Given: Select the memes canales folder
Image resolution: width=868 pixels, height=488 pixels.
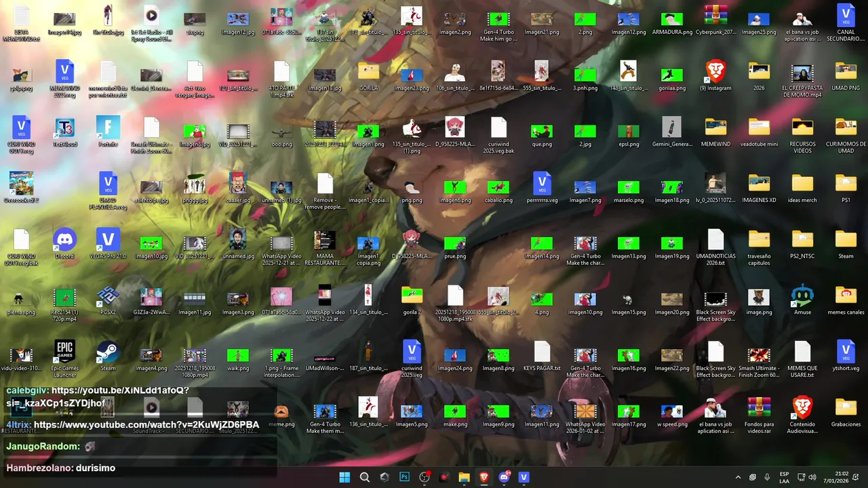Looking at the screenshot, I should click(x=846, y=300).
